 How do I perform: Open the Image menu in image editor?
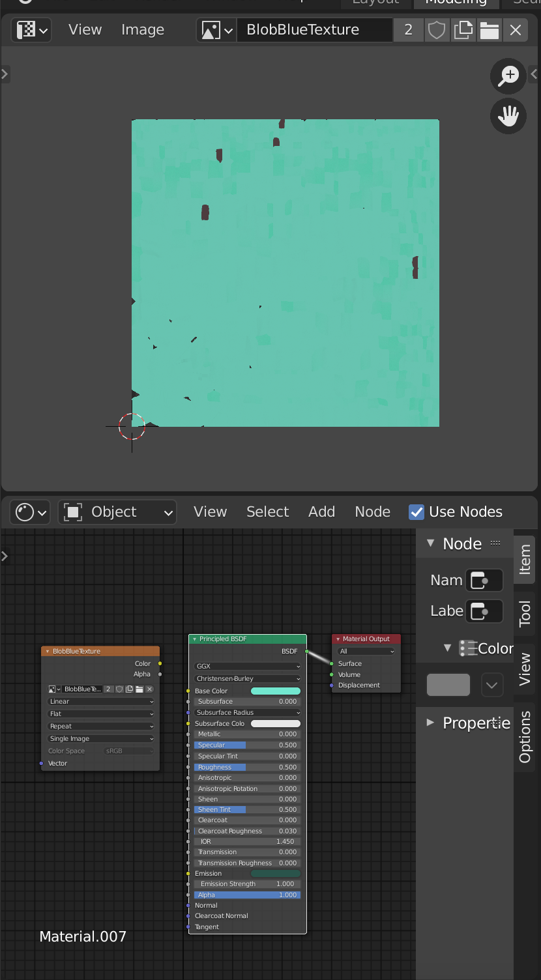pos(142,30)
